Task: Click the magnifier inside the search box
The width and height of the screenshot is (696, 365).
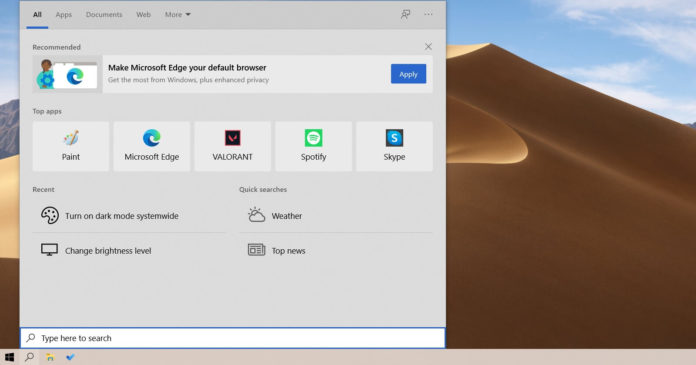Action: tap(31, 338)
